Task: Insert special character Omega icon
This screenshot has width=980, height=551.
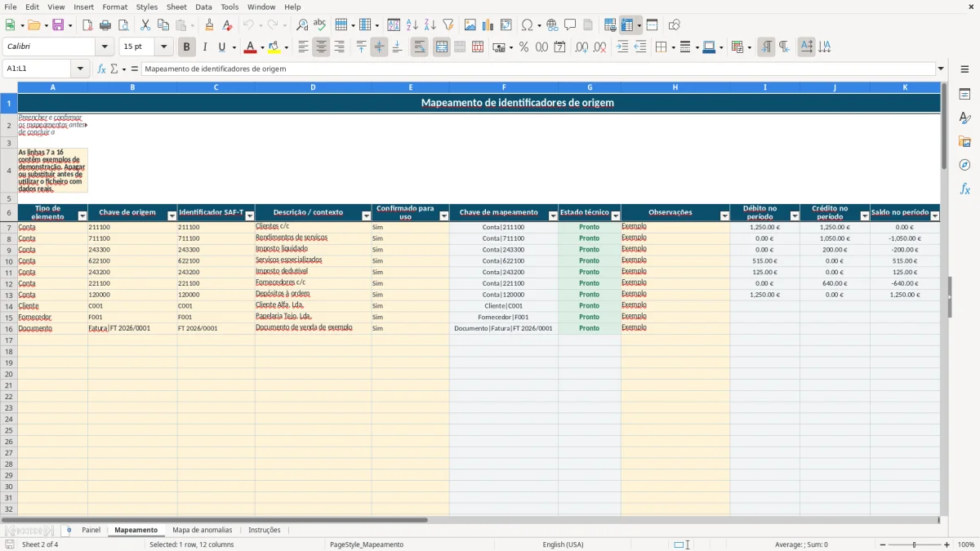Action: point(528,25)
